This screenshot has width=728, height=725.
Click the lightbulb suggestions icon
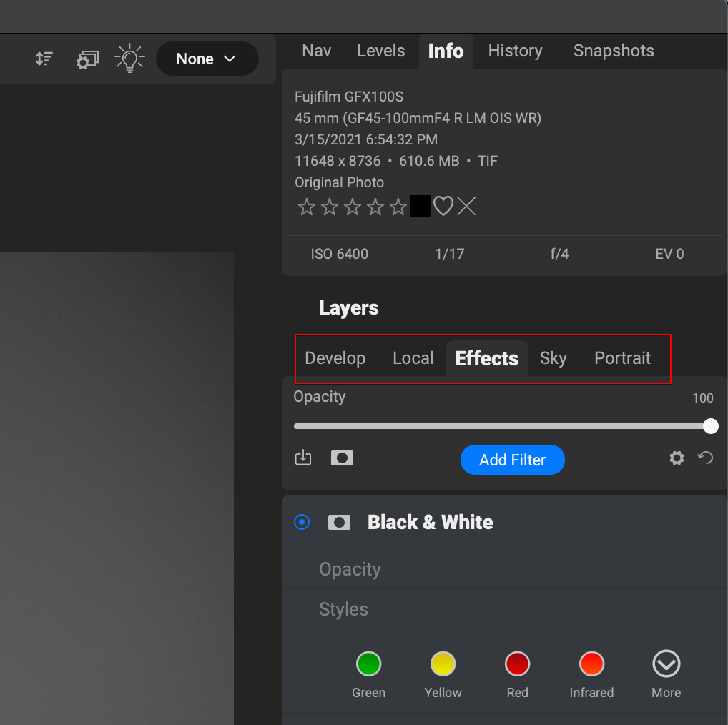pos(129,59)
